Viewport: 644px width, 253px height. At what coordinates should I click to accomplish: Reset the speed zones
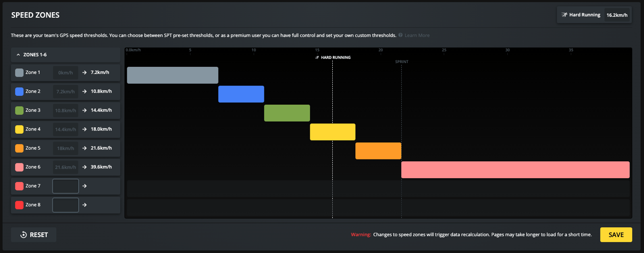(x=34, y=235)
